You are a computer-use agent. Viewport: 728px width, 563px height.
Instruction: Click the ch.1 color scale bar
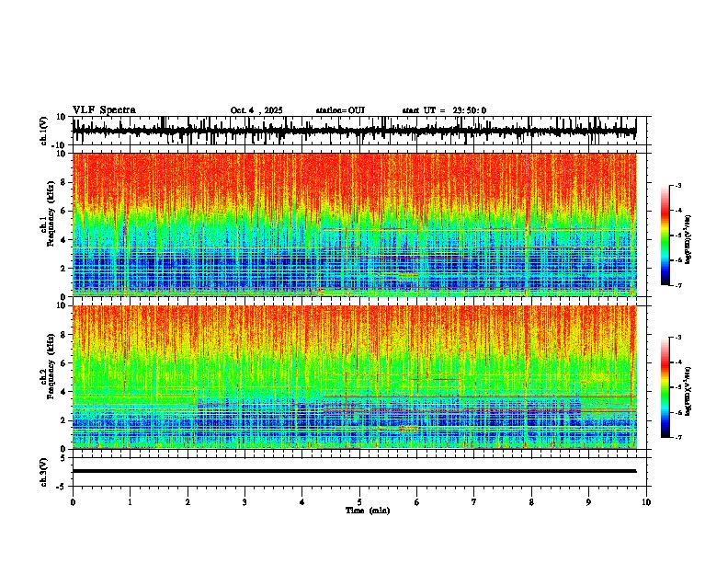pos(665,236)
